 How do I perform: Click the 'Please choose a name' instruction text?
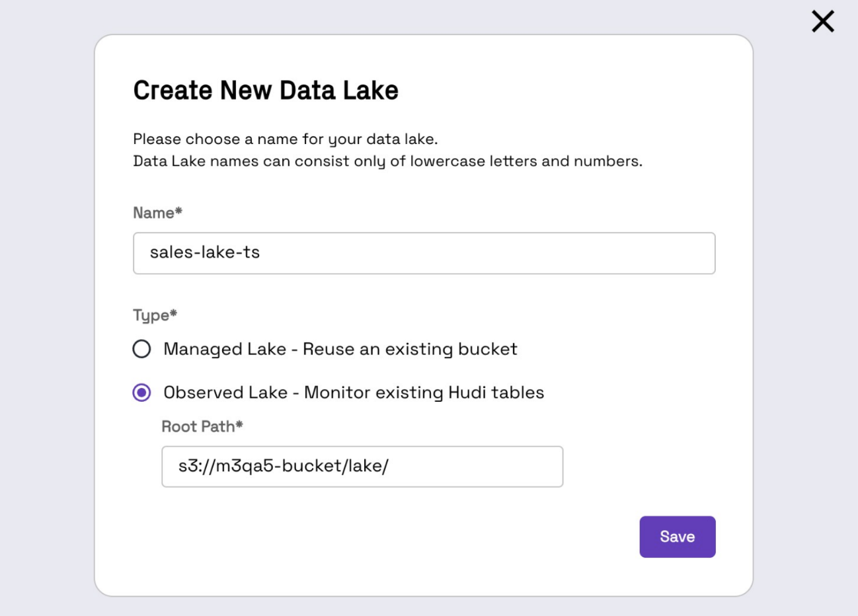click(x=286, y=139)
